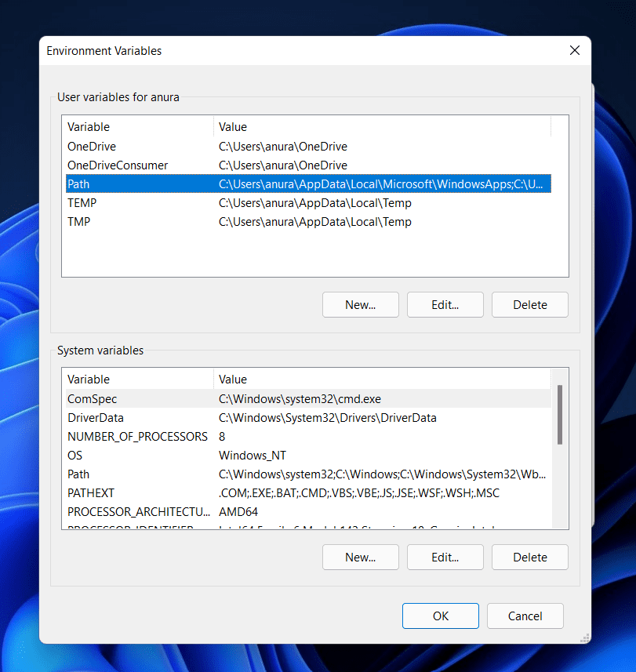This screenshot has width=636, height=672.
Task: Confirm changes with OK
Action: pyautogui.click(x=440, y=616)
